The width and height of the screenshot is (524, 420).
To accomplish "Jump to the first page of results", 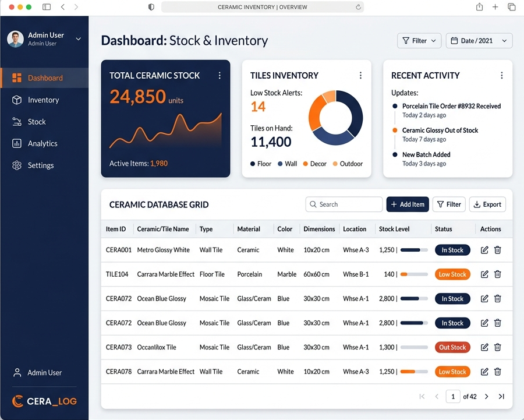I will pyautogui.click(x=422, y=397).
